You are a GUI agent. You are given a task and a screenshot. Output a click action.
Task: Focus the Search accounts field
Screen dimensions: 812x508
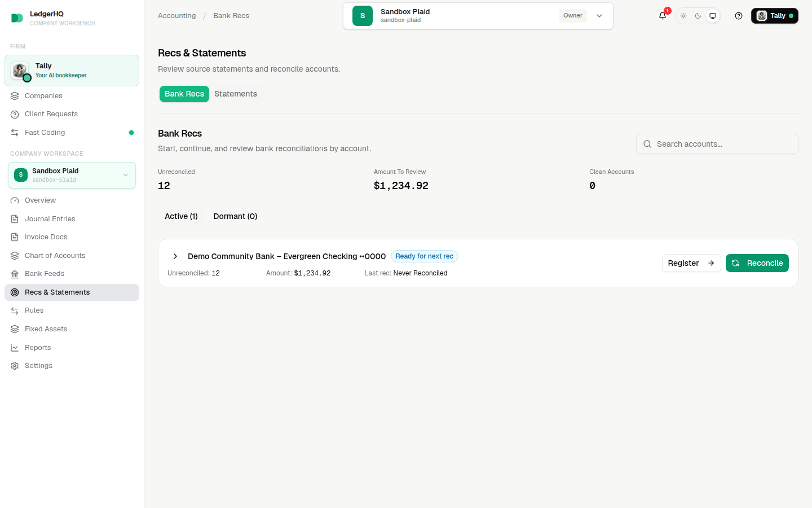point(717,144)
